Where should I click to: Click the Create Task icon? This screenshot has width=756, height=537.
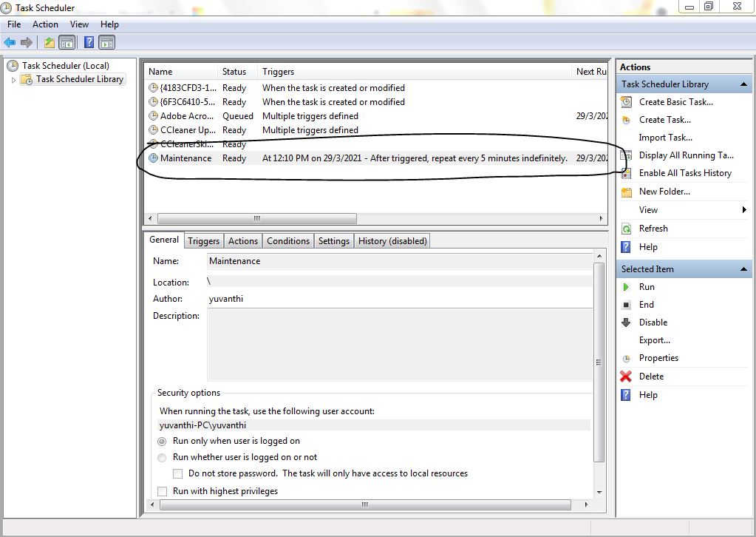point(626,120)
